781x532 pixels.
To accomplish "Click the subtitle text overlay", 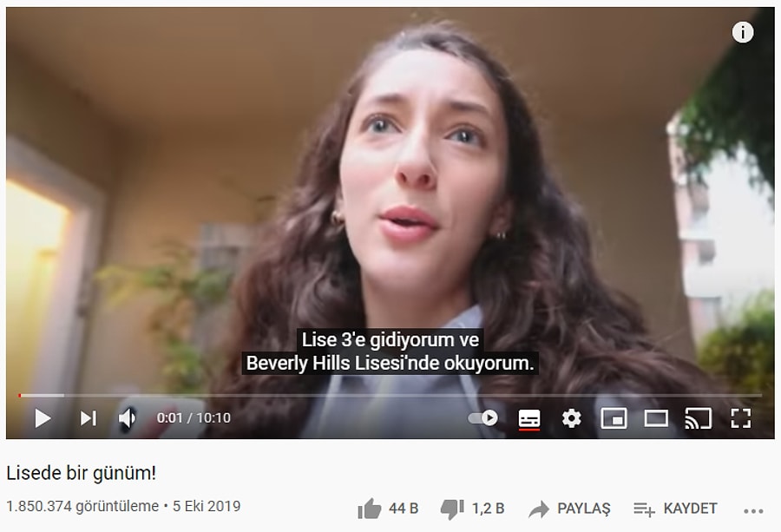I will 390,351.
